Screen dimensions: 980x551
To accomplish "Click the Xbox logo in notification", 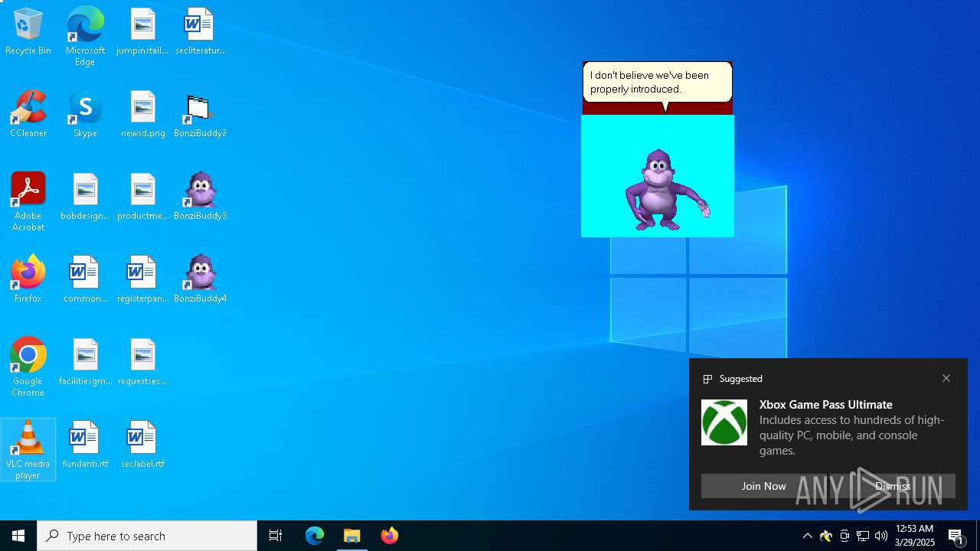I will (724, 422).
